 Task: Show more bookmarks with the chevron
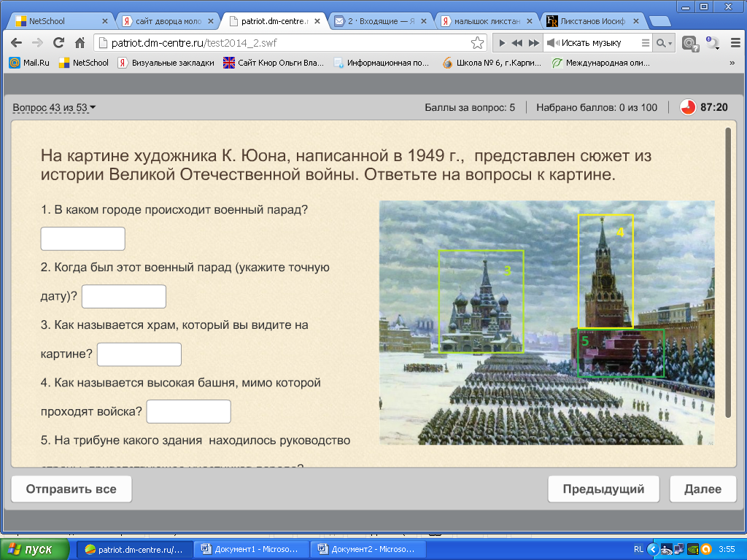(x=732, y=63)
